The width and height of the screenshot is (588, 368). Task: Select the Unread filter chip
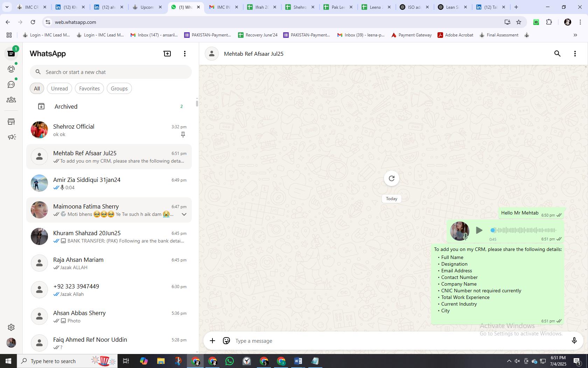click(x=59, y=89)
